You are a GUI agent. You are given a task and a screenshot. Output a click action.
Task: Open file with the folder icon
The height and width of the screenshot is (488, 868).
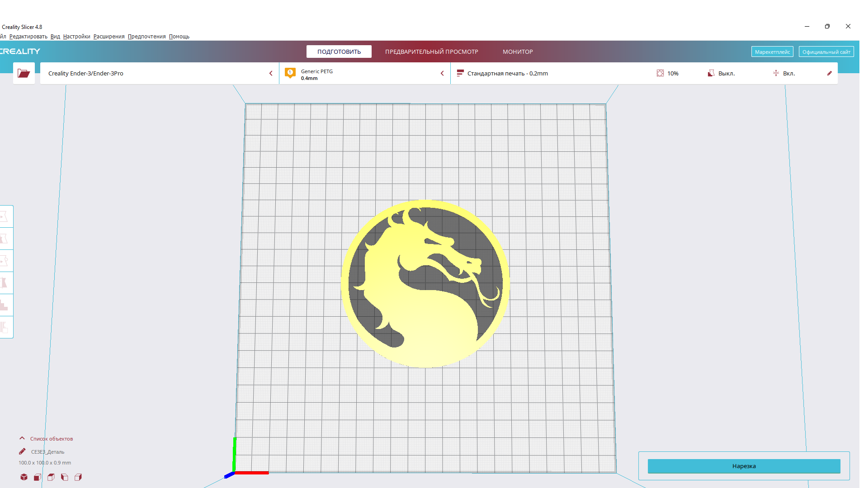click(24, 73)
